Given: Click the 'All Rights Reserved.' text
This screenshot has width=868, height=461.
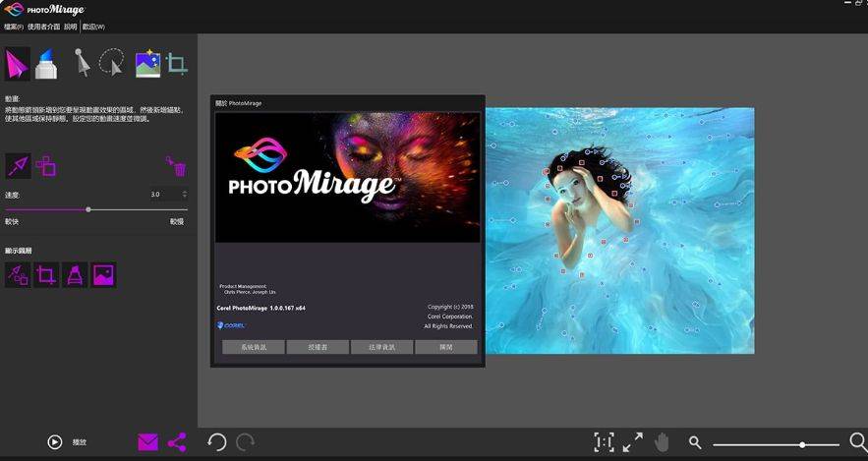Looking at the screenshot, I should click(x=448, y=326).
